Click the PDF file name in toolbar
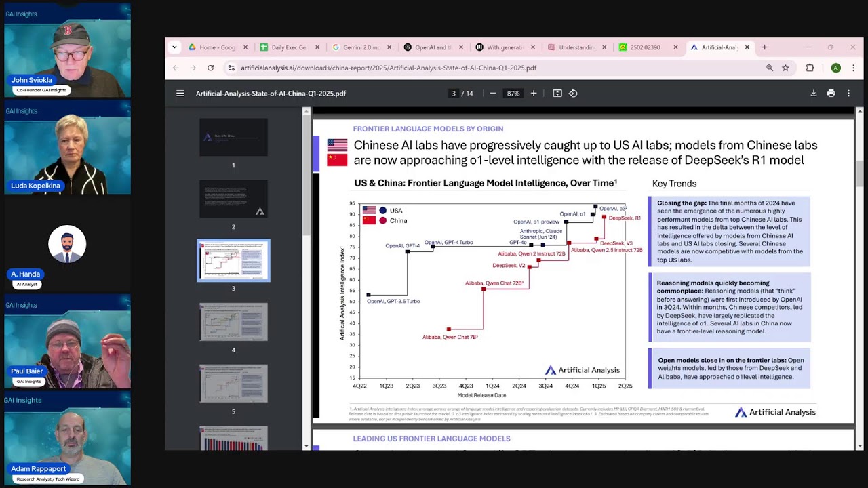This screenshot has height=488, width=868. pos(271,94)
